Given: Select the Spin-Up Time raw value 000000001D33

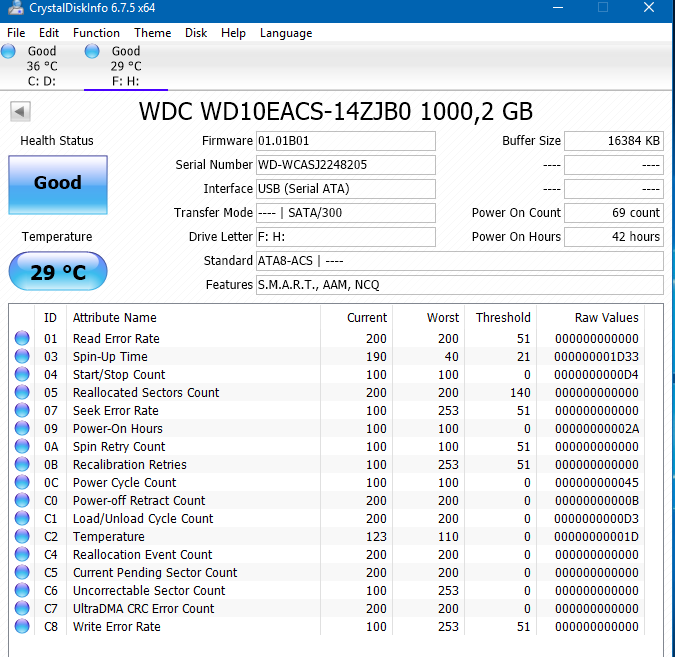Looking at the screenshot, I should point(596,356).
